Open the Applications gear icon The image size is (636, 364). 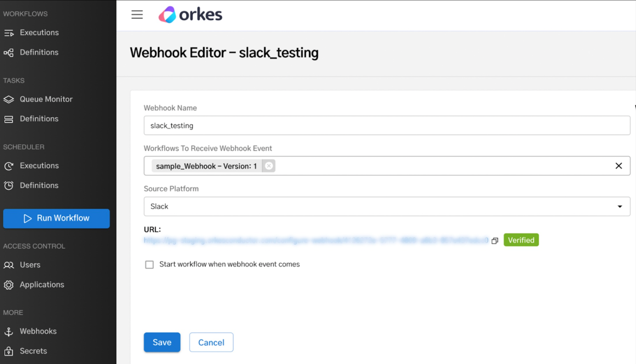tap(9, 285)
